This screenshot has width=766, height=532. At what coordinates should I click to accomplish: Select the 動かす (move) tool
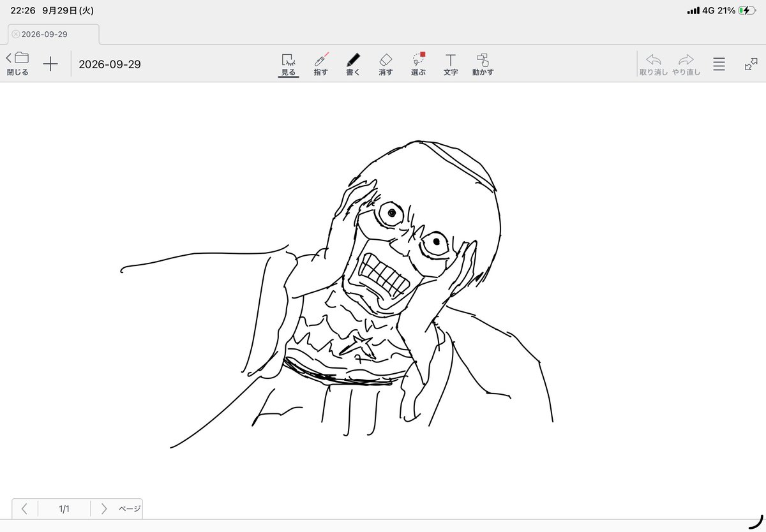pos(483,64)
